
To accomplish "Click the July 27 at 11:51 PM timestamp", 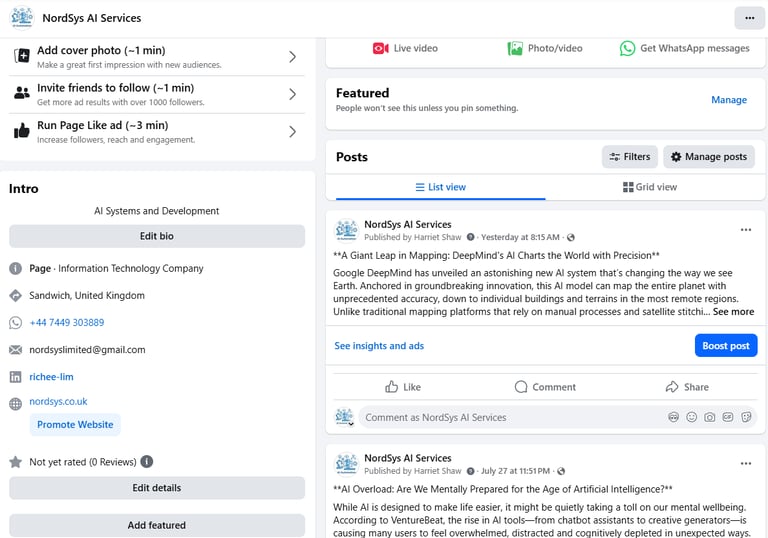I will (515, 471).
